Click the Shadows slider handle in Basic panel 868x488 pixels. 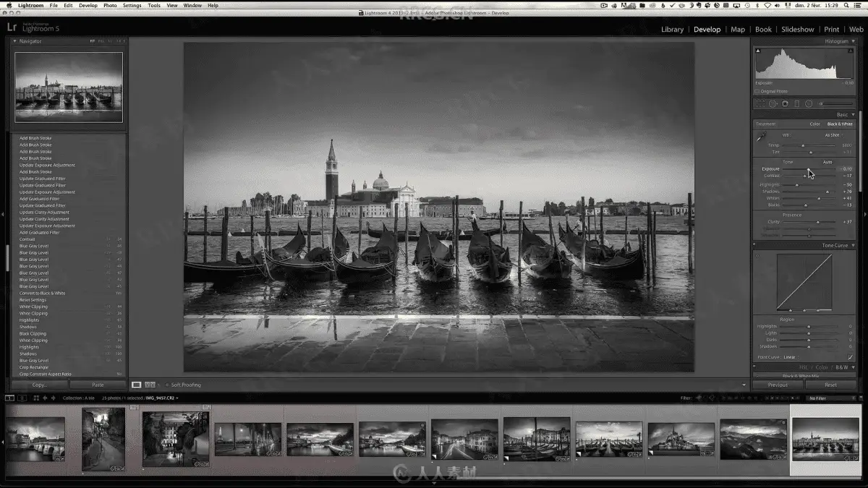coord(827,192)
